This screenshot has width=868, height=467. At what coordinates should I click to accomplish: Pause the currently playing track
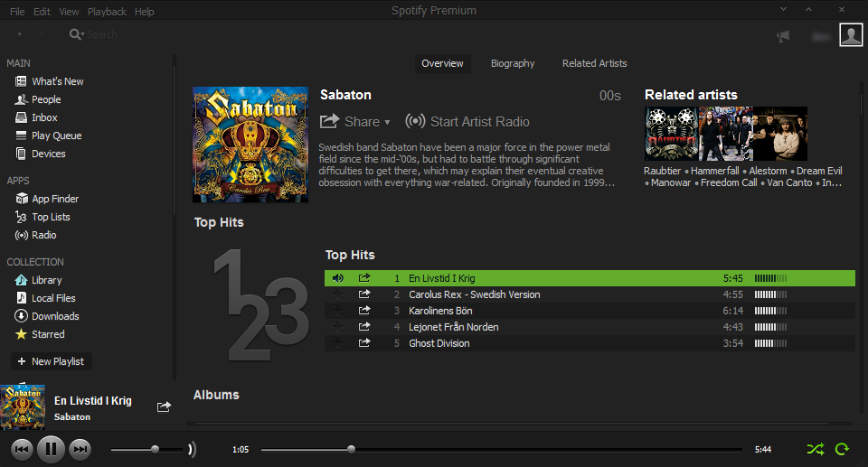51,448
